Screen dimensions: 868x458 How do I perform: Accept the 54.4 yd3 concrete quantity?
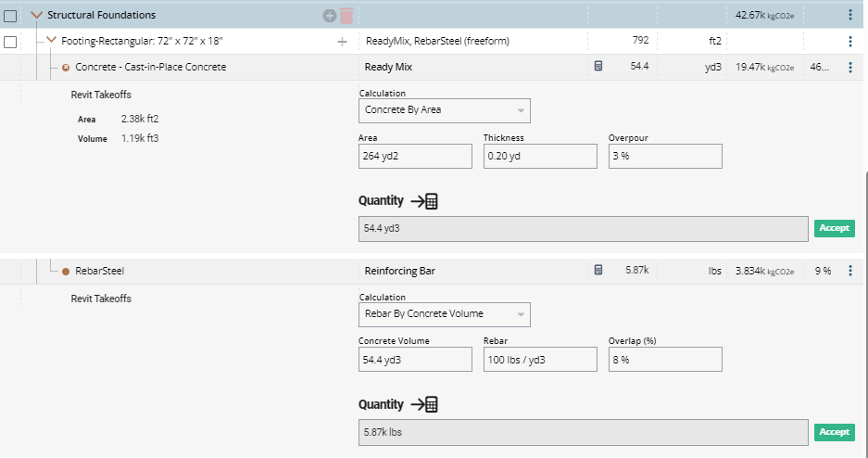(x=834, y=228)
